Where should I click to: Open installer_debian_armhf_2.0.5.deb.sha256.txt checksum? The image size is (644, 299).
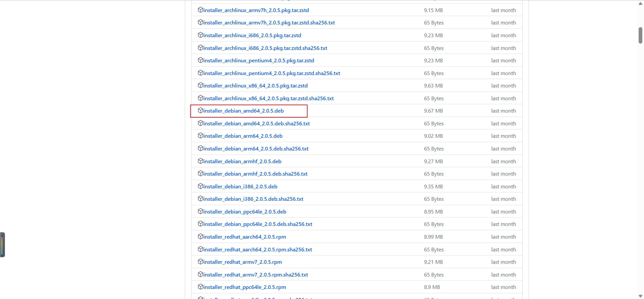coord(255,174)
